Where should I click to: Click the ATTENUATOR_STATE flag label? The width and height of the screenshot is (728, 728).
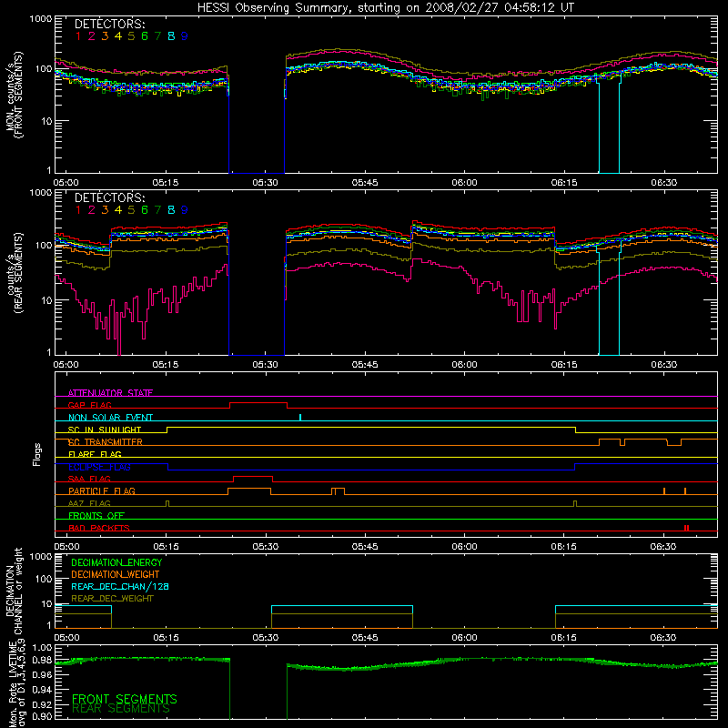coord(110,393)
